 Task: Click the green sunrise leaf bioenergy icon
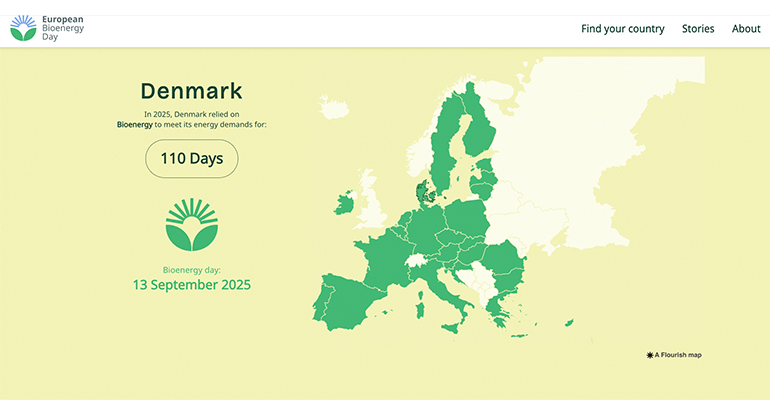point(192,224)
